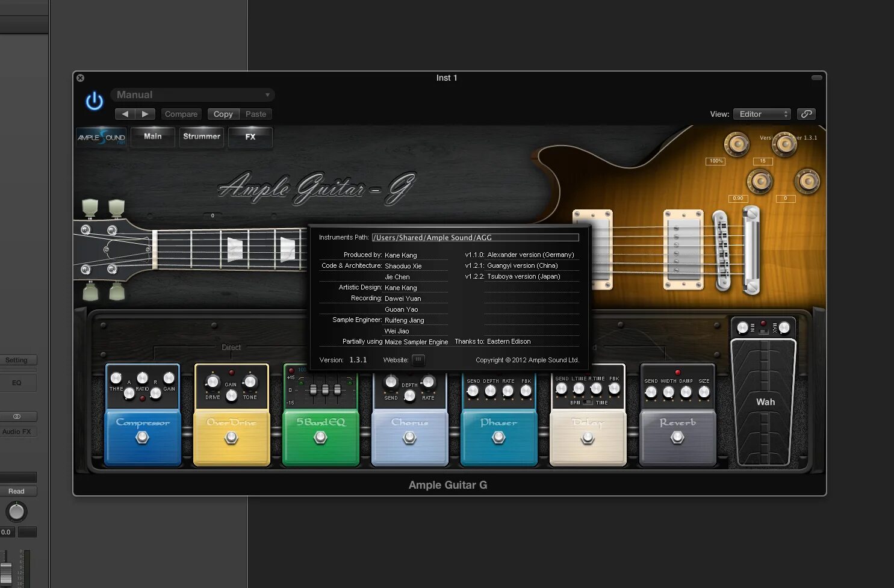Click the Reverb DAMP knob
This screenshot has height=588, width=894.
click(686, 392)
